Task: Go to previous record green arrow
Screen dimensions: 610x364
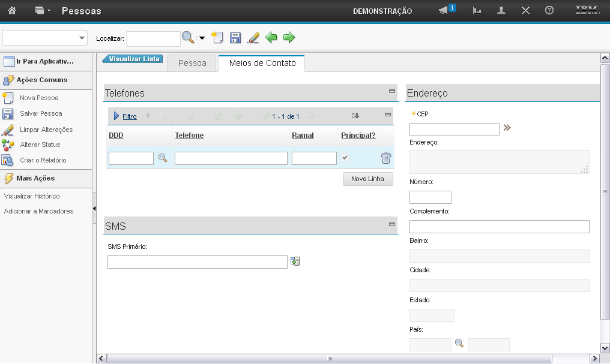Action: pos(271,38)
